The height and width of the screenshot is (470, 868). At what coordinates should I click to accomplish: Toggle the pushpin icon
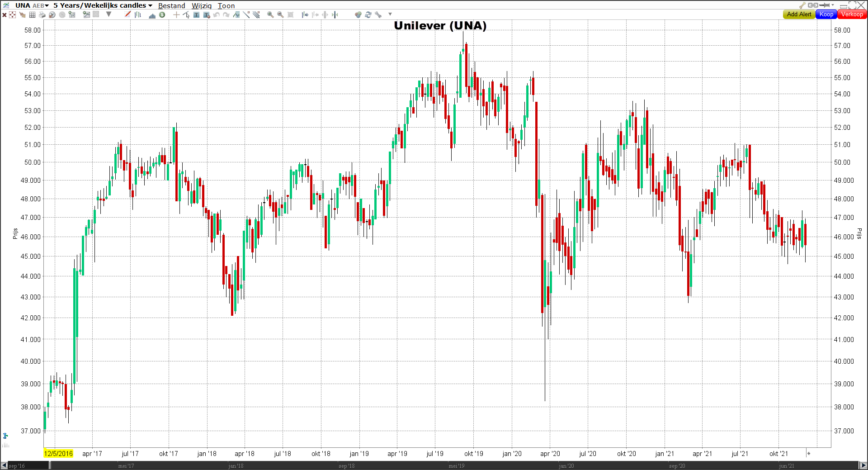825,5
